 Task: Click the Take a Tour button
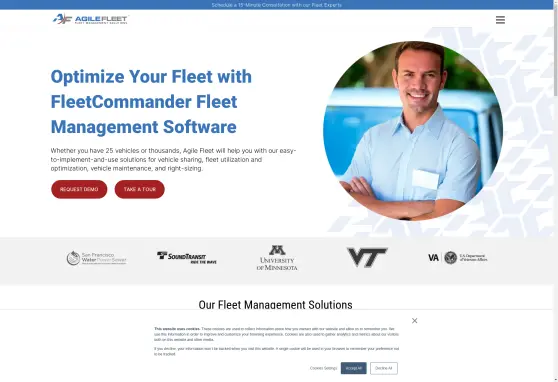click(140, 189)
